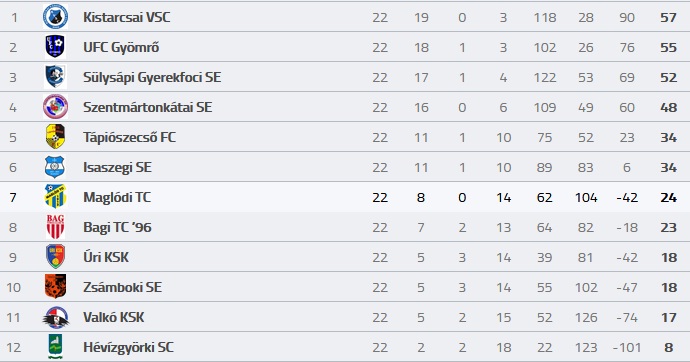This screenshot has height=362, width=690.
Task: Select the Úri KSK shield icon
Action: 55,256
